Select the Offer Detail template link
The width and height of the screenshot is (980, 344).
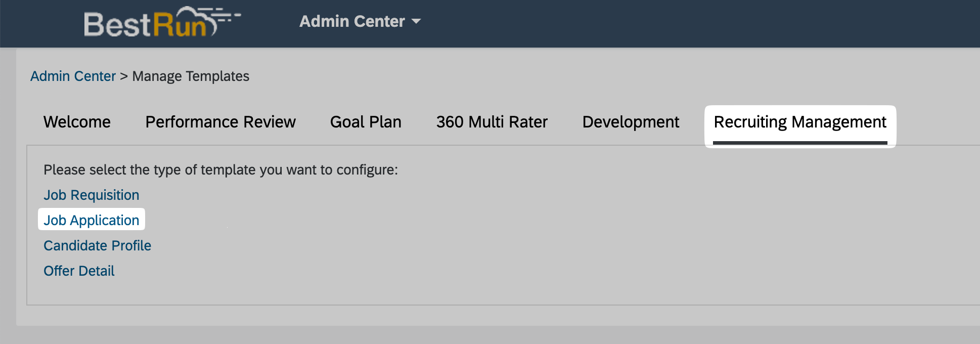click(x=79, y=271)
